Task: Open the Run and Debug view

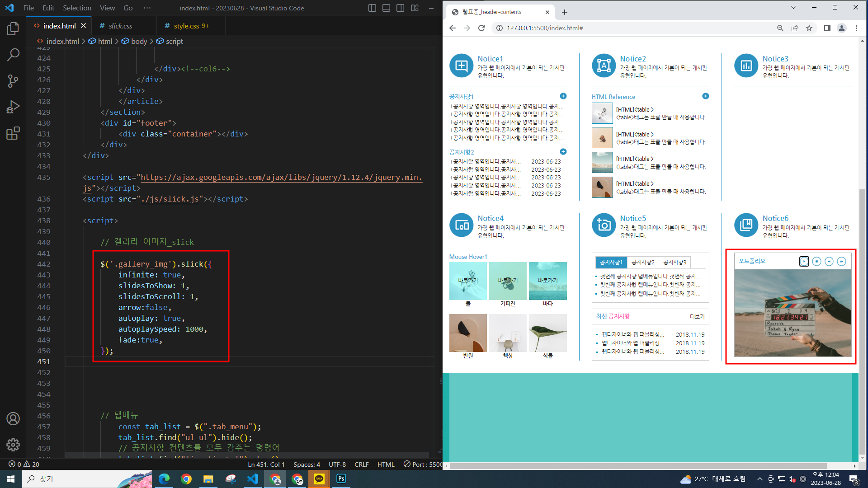Action: tap(13, 107)
